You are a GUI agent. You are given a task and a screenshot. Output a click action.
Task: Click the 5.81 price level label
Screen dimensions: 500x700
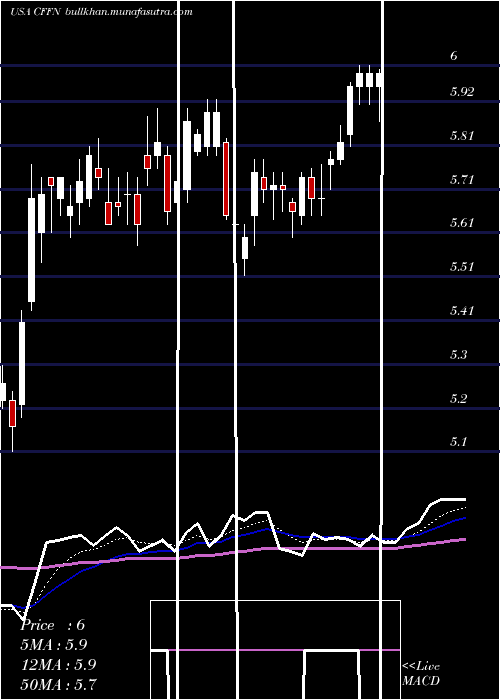pyautogui.click(x=462, y=136)
